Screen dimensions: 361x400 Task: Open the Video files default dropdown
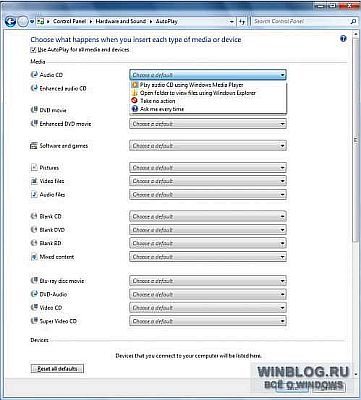pyautogui.click(x=208, y=181)
